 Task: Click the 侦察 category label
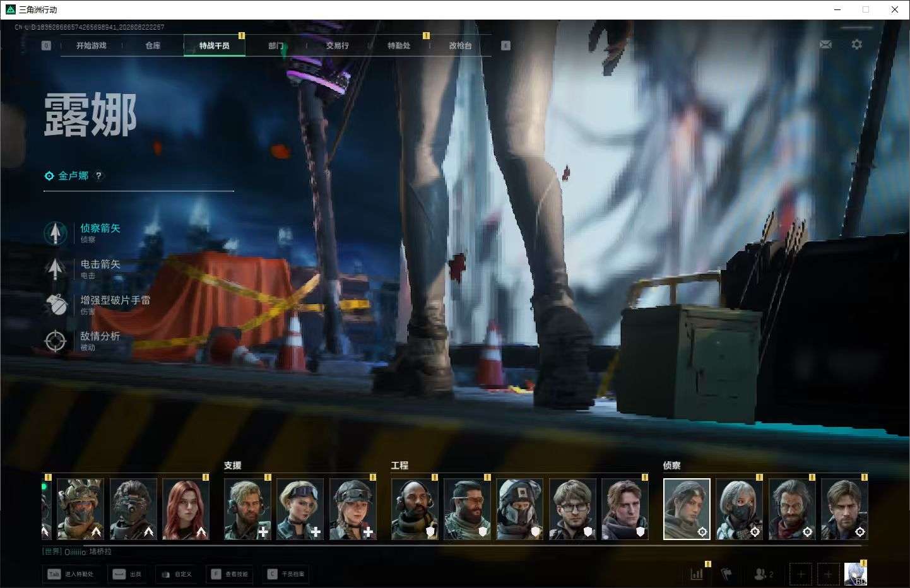click(x=671, y=466)
